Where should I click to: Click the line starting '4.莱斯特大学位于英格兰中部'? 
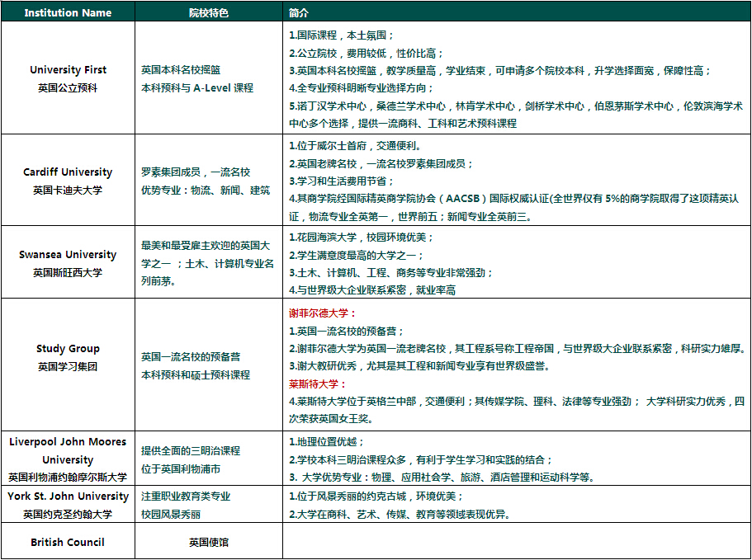[517, 411]
